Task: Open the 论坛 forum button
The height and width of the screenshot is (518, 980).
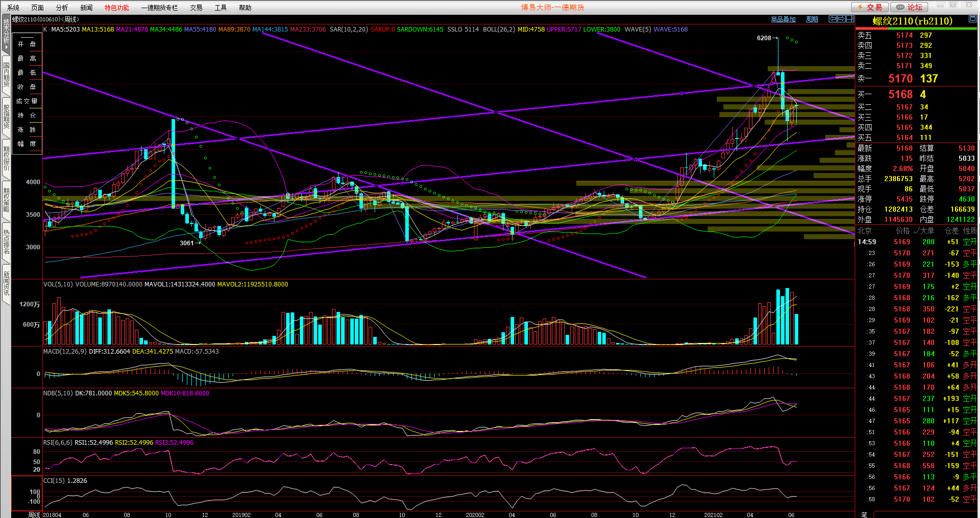Action: coord(909,7)
